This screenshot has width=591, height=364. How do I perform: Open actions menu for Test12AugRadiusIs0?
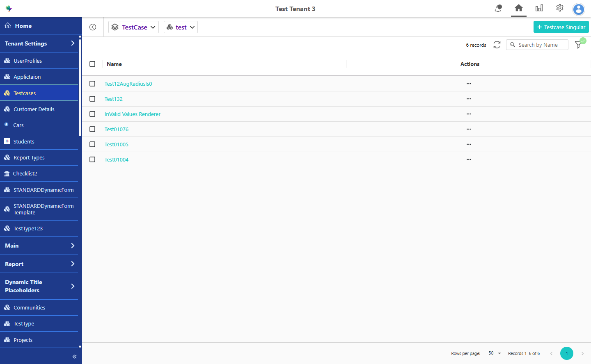(x=469, y=84)
